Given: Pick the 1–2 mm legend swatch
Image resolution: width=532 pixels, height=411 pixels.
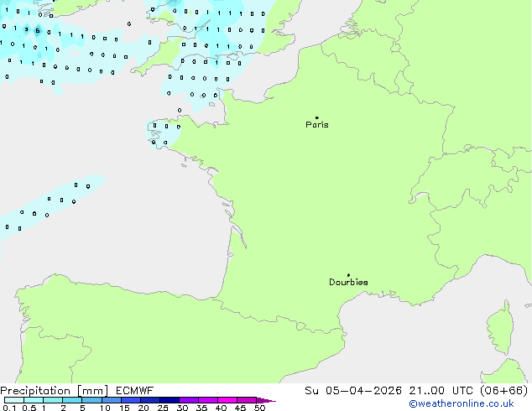Looking at the screenshot, I should coord(53,400).
